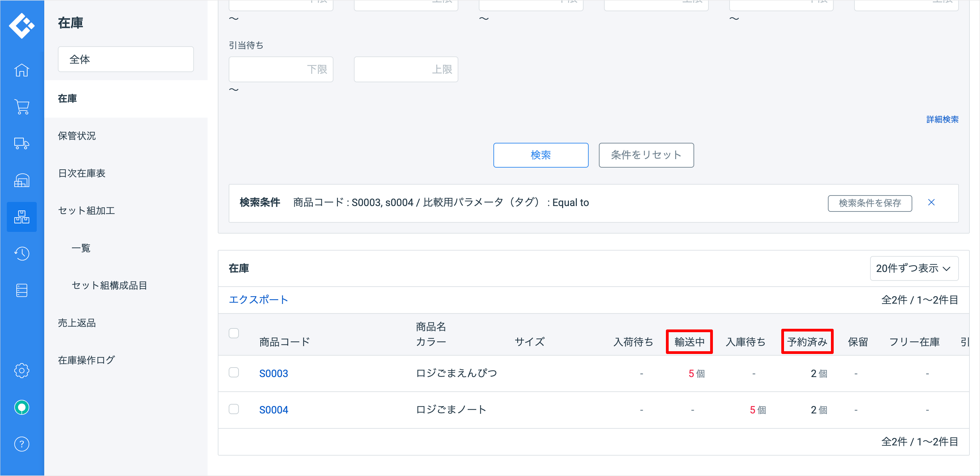Click the 保留 column header
This screenshot has width=980, height=476.
click(x=858, y=342)
